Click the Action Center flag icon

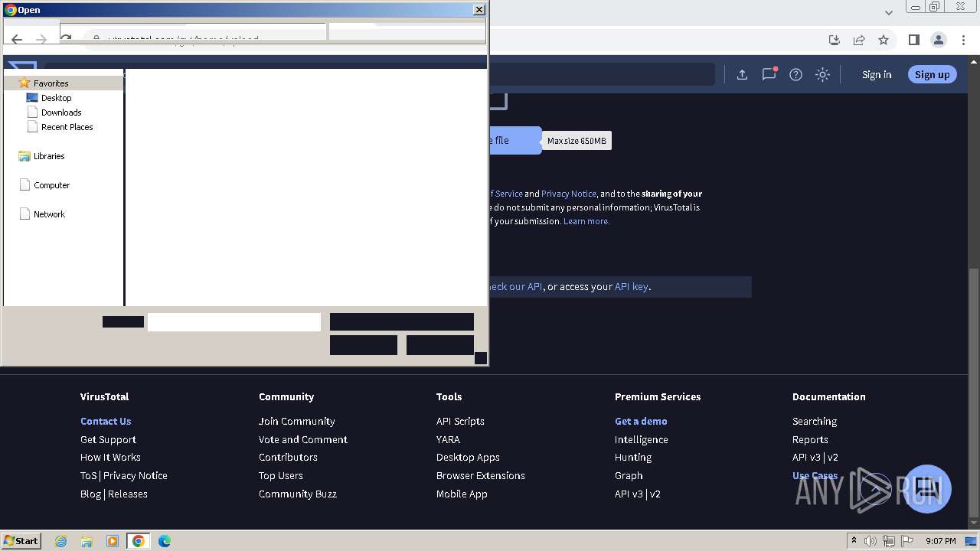coord(907,541)
